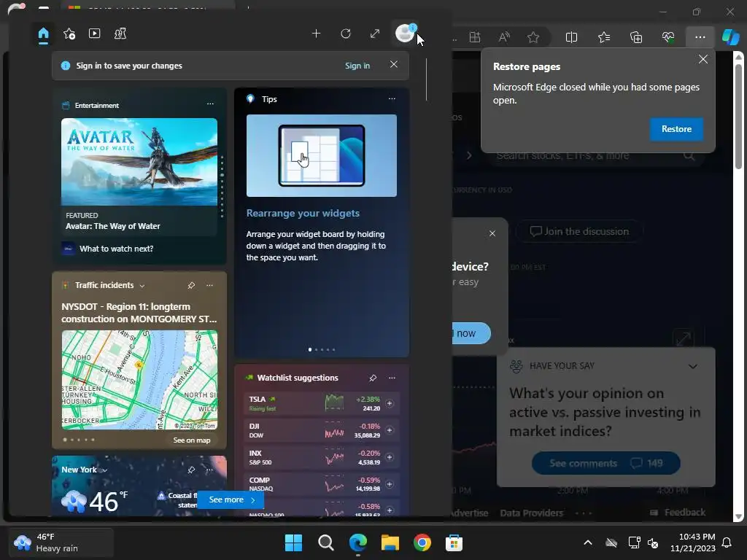Image resolution: width=747 pixels, height=560 pixels.
Task: Open Copilot in Edge toolbar
Action: (x=731, y=36)
